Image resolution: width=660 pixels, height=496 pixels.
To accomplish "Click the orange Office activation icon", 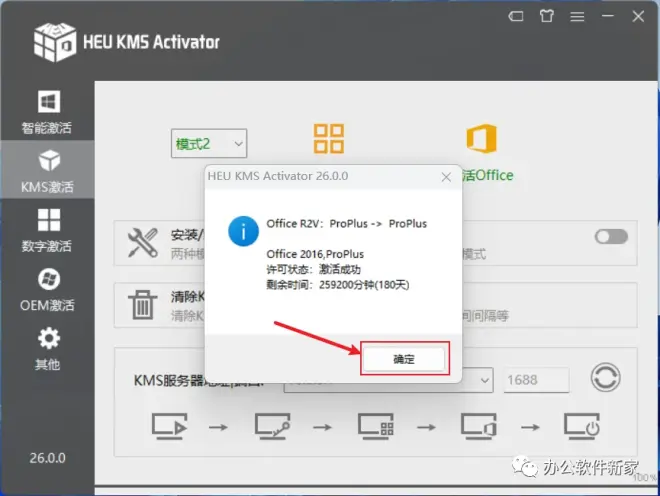I will (482, 139).
